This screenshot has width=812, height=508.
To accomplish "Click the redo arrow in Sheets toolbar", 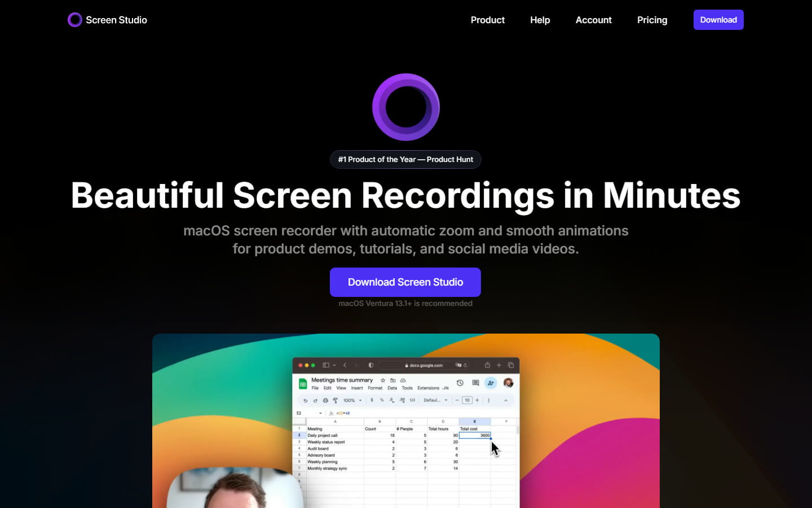I will (315, 400).
